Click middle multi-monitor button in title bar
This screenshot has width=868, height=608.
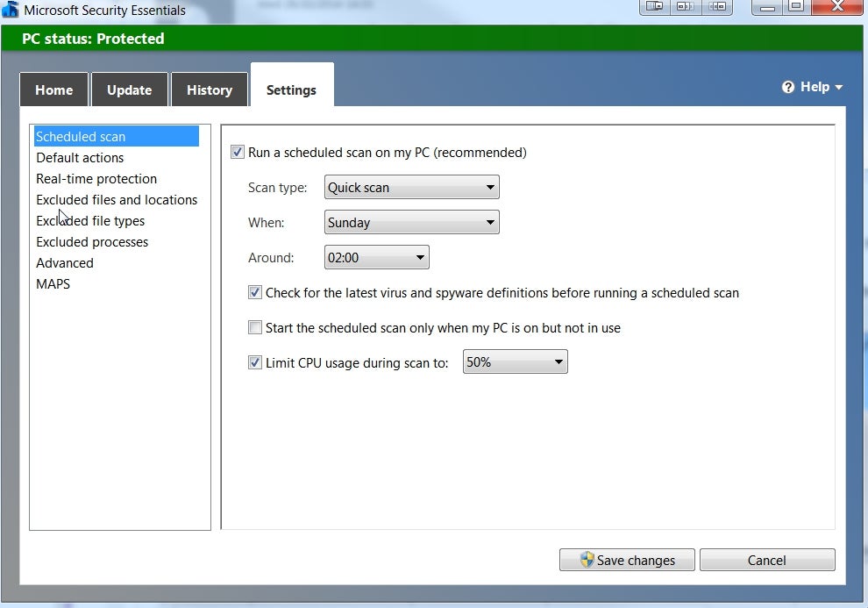click(686, 7)
